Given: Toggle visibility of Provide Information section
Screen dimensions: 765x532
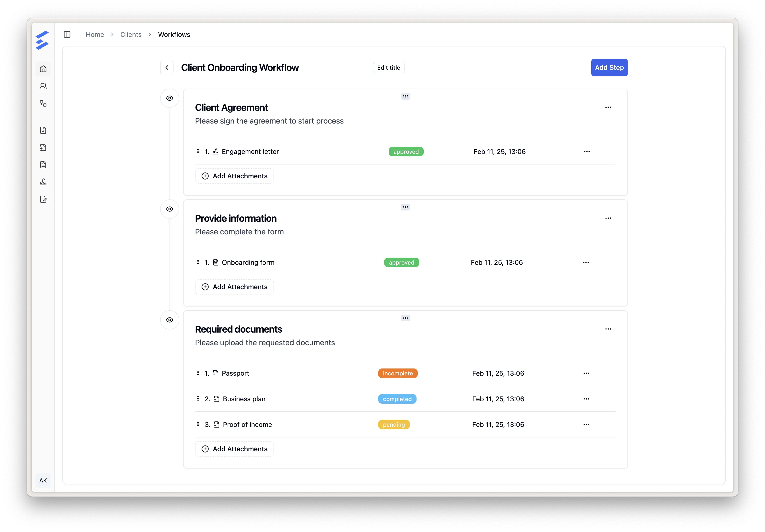Looking at the screenshot, I should 169,209.
